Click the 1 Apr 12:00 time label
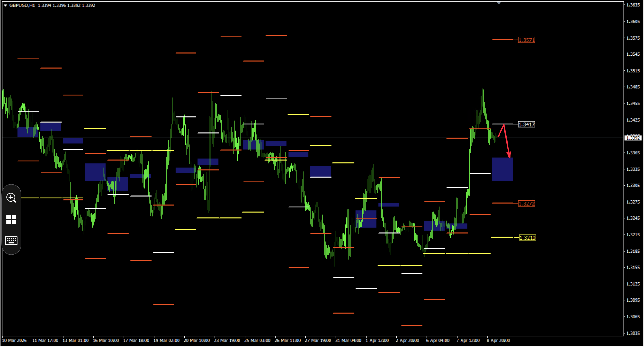Image resolution: width=644 pixels, height=347 pixels. coord(377,340)
